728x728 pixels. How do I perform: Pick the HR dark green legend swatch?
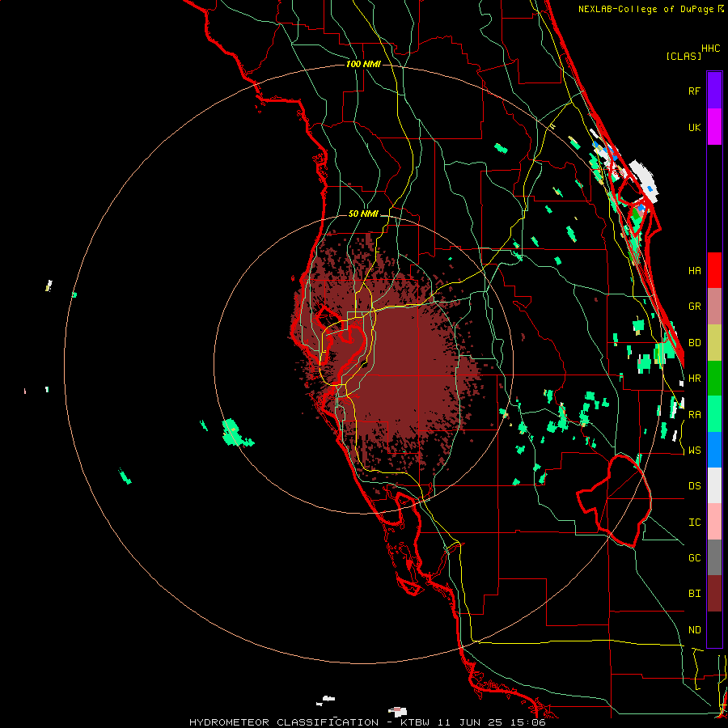[714, 379]
